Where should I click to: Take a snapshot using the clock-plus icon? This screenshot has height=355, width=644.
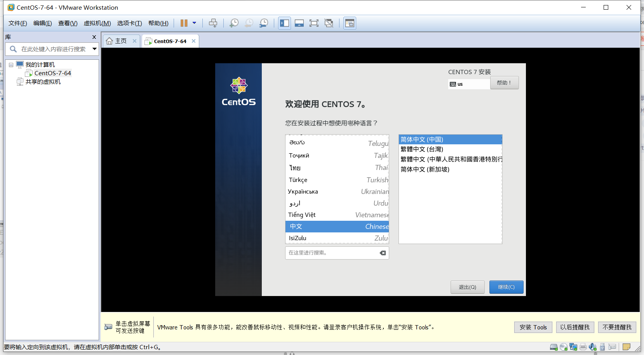tap(234, 23)
